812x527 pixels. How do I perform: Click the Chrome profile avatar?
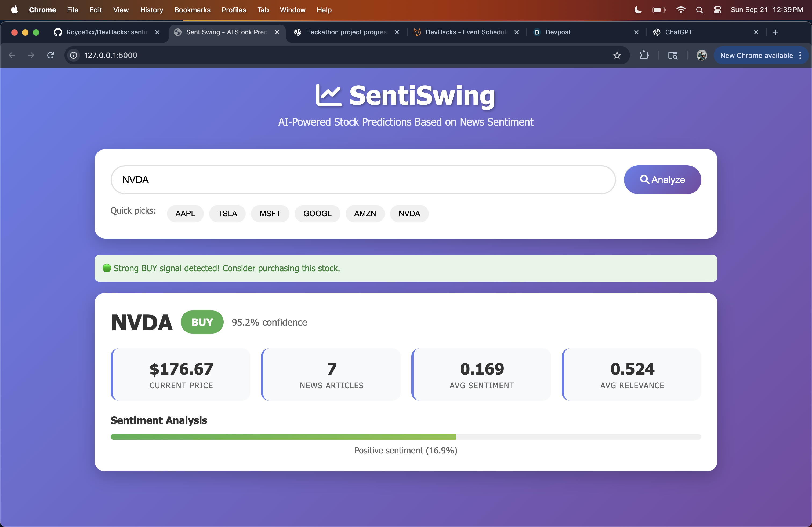click(x=701, y=55)
